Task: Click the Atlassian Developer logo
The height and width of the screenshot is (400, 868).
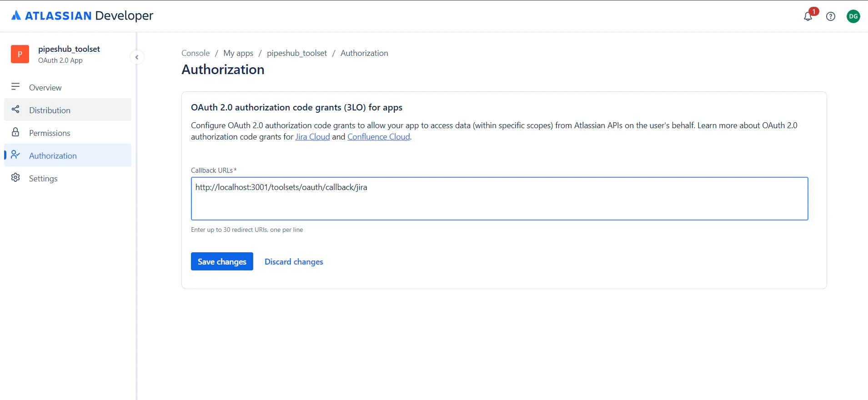Action: pyautogui.click(x=82, y=15)
